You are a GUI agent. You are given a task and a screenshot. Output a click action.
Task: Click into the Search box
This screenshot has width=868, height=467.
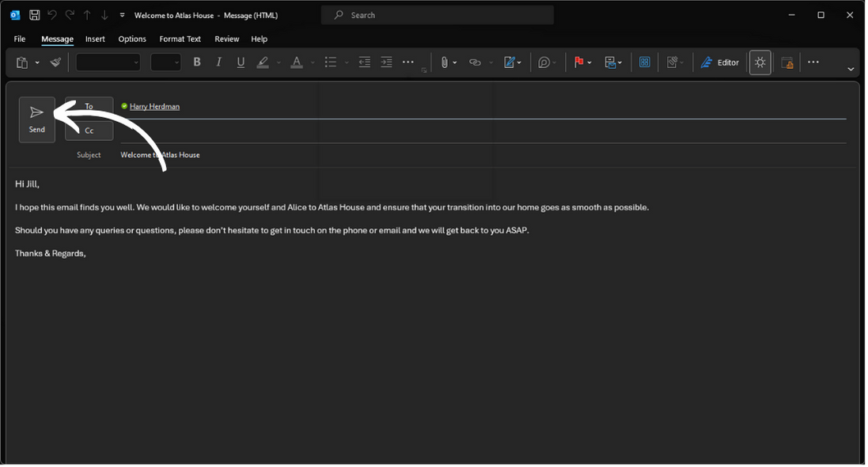click(438, 15)
